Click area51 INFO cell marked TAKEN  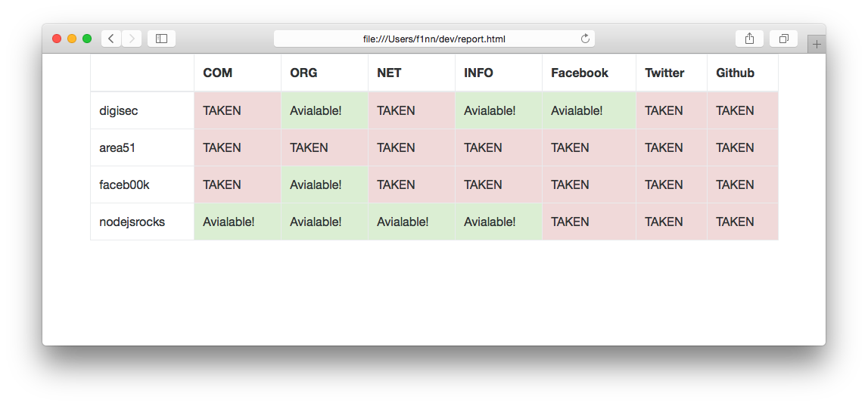498,147
